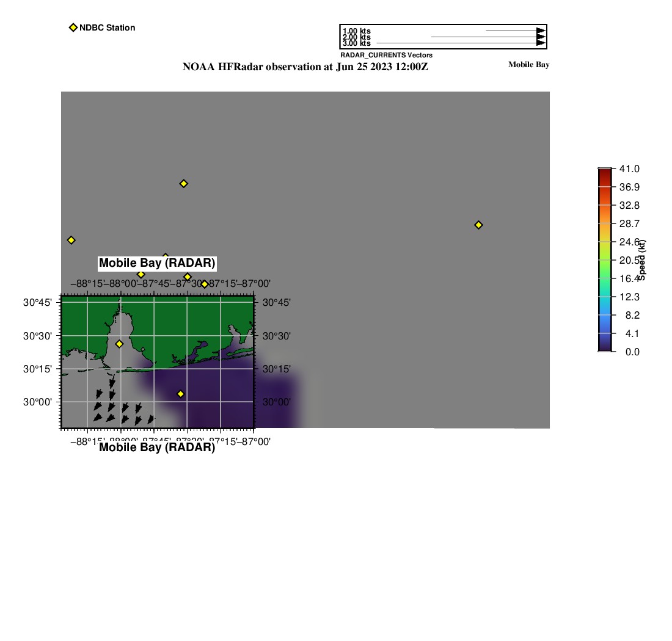Click the white-boxed Mobile Bay (RADAR) label
The width and height of the screenshot is (672, 641).
click(157, 264)
